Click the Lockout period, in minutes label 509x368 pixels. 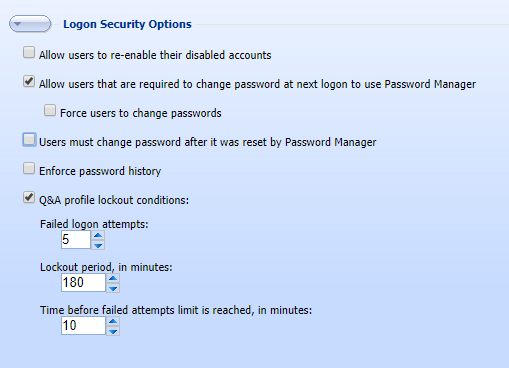tap(106, 267)
